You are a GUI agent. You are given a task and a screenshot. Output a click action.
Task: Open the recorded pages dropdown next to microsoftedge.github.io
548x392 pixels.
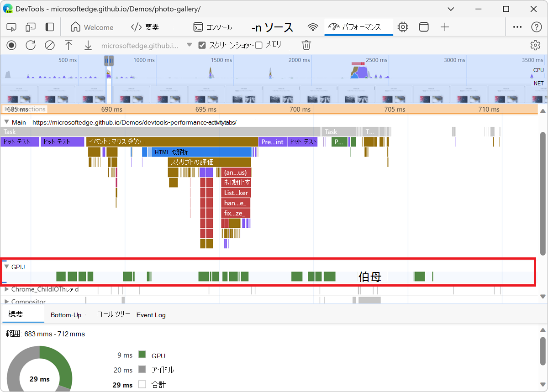coord(189,45)
